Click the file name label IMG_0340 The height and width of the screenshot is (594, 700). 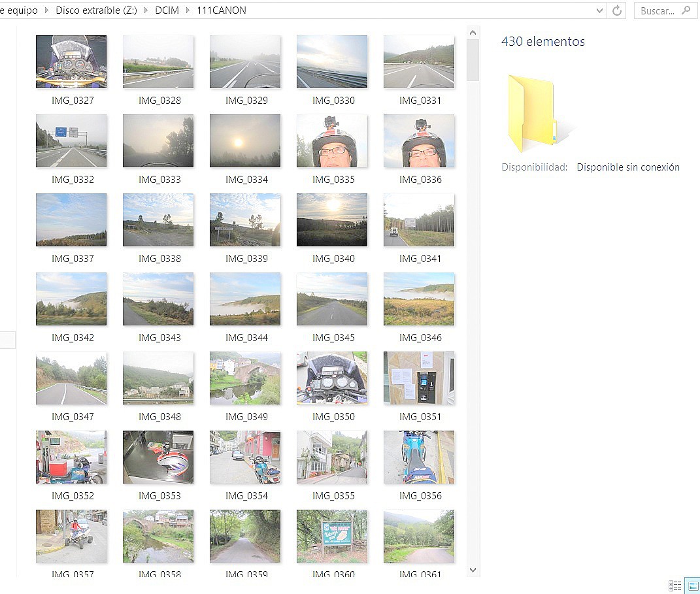(333, 259)
